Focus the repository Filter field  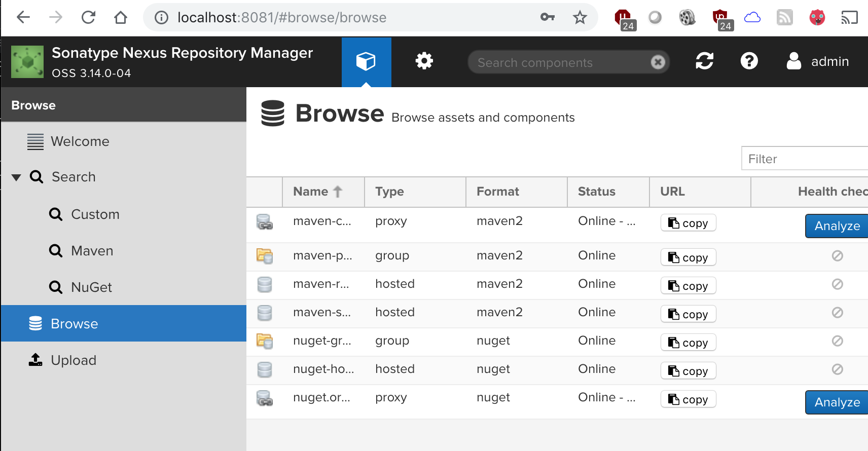click(x=805, y=159)
